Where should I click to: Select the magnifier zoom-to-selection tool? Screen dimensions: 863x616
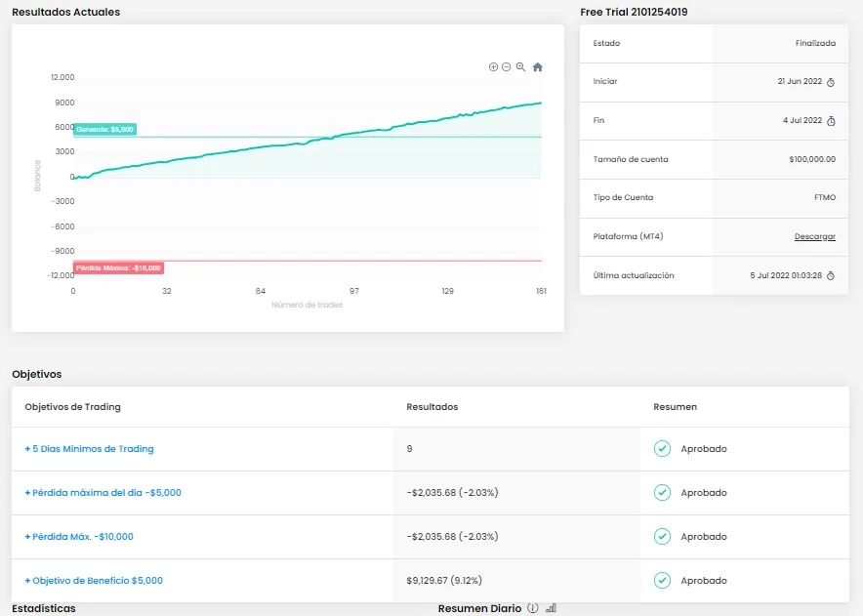click(x=520, y=67)
